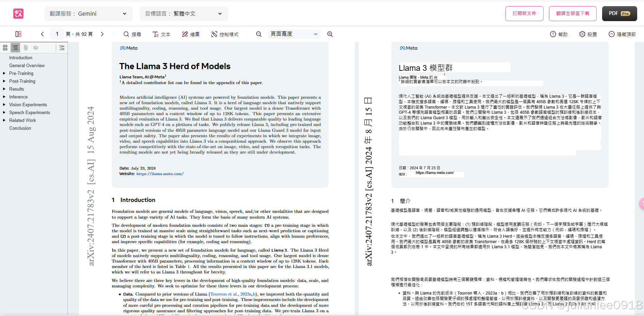Go to the next page arrow
644x316 pixels.
point(102,34)
